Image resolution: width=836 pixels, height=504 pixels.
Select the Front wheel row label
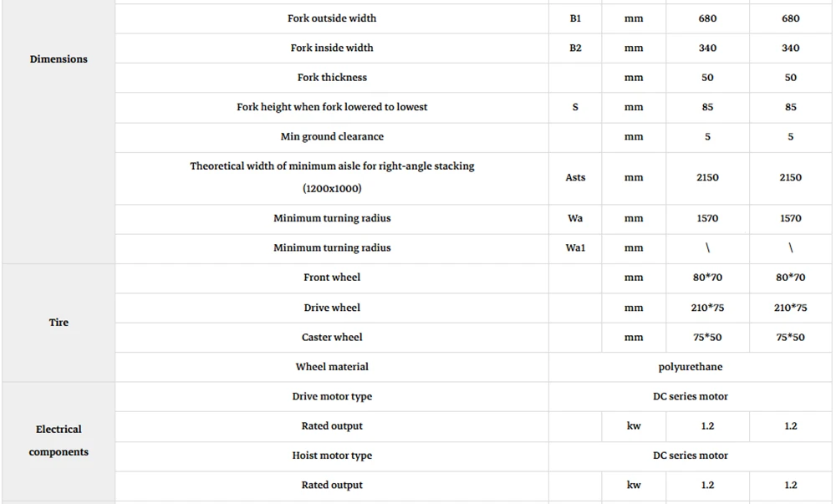[332, 277]
